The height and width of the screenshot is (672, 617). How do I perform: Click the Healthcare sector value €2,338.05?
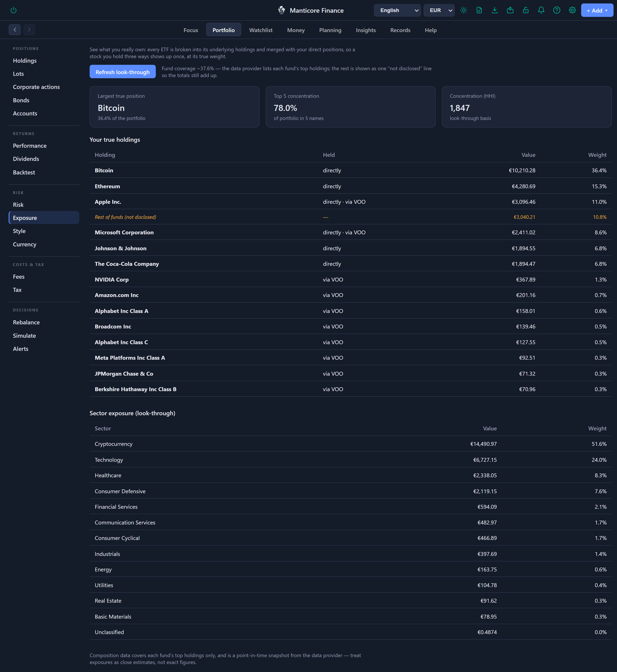[485, 475]
